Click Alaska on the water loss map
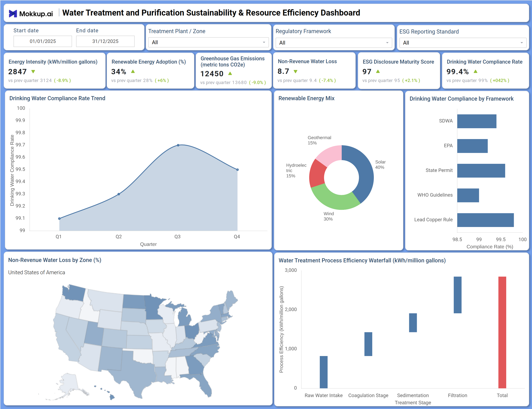 pos(69,383)
